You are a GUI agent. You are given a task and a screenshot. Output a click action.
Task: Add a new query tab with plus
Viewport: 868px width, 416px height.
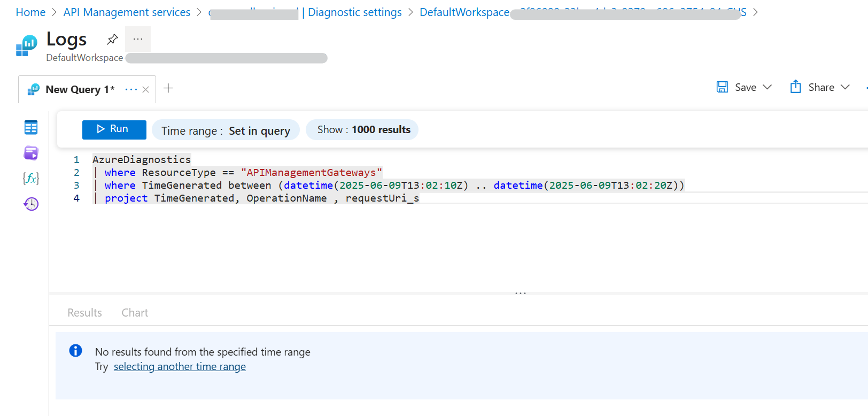coord(168,88)
